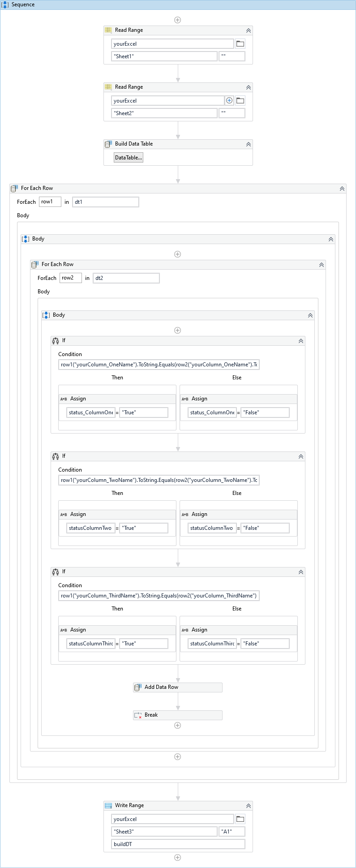
Task: Edit the yourColumn_ThirdName condition expression
Action: point(159,596)
